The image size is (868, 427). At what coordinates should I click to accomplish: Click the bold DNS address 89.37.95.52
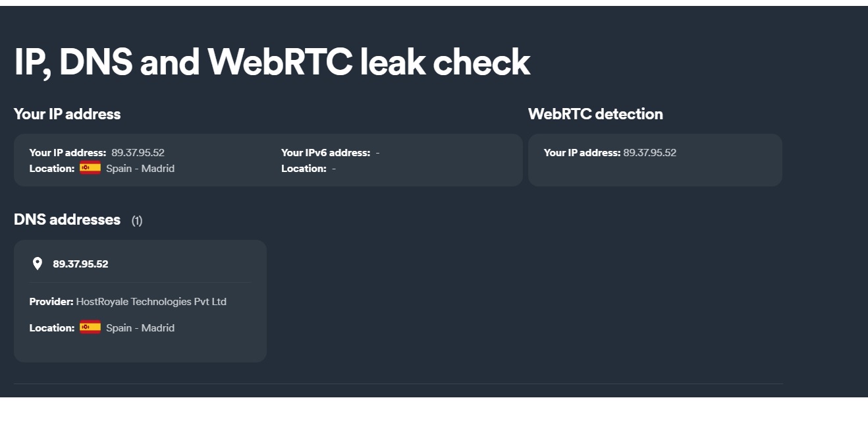[80, 264]
